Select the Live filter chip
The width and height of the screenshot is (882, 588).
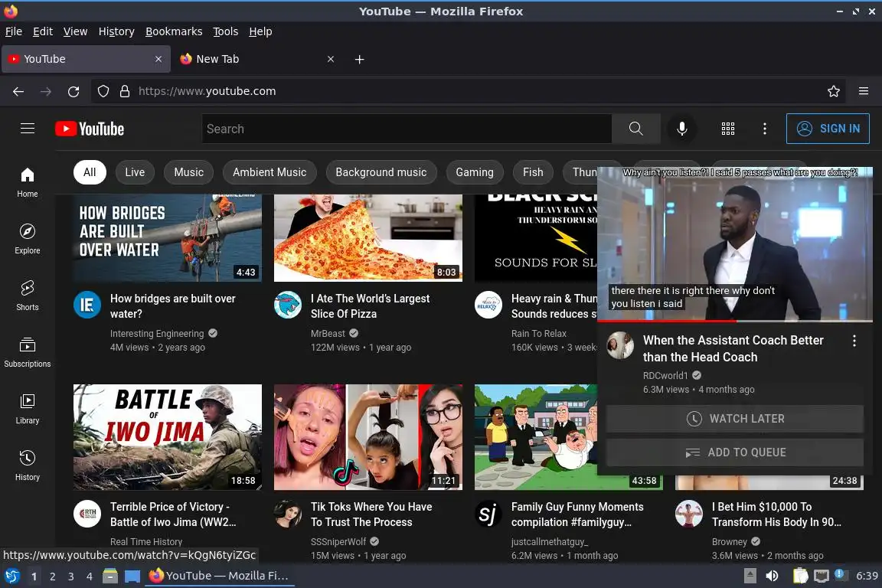point(135,172)
